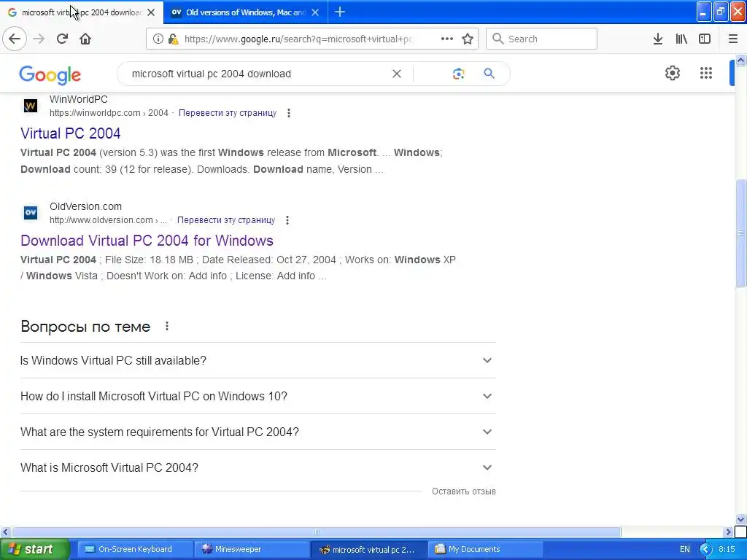747x560 pixels.
Task: Click the Google logo
Action: pos(50,75)
